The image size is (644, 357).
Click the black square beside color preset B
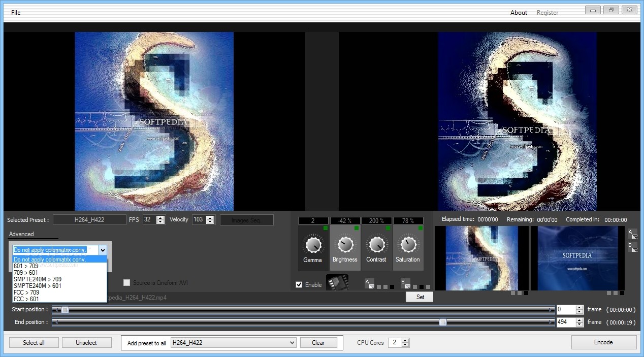[x=422, y=287]
